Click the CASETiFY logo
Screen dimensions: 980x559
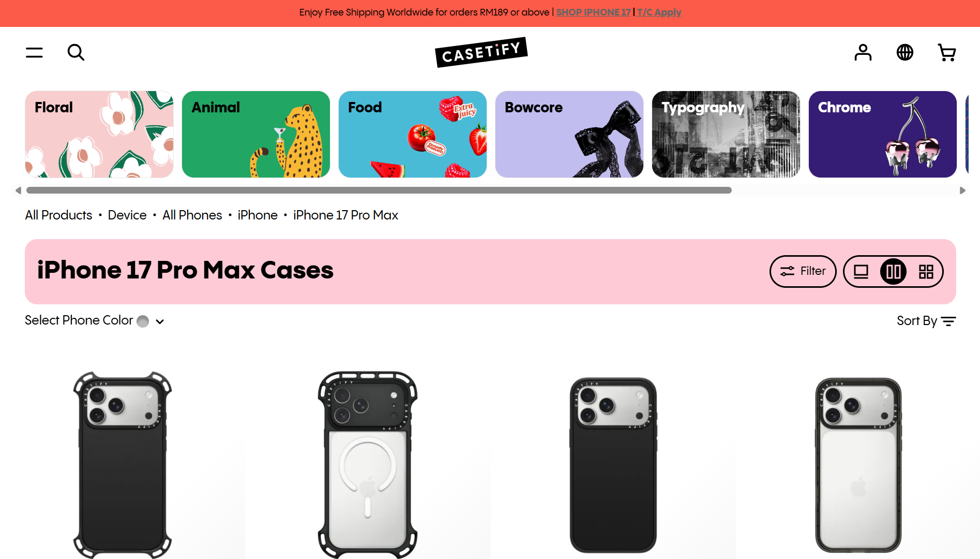point(481,52)
